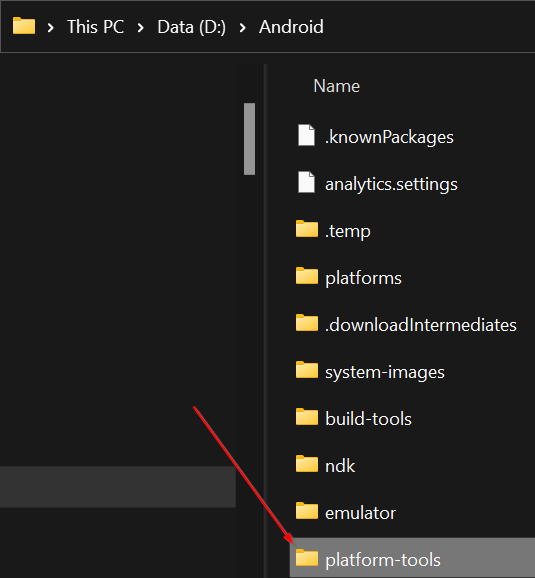Expand the chevron before Data (D:)
Image resolution: width=535 pixels, height=578 pixels.
[140, 27]
